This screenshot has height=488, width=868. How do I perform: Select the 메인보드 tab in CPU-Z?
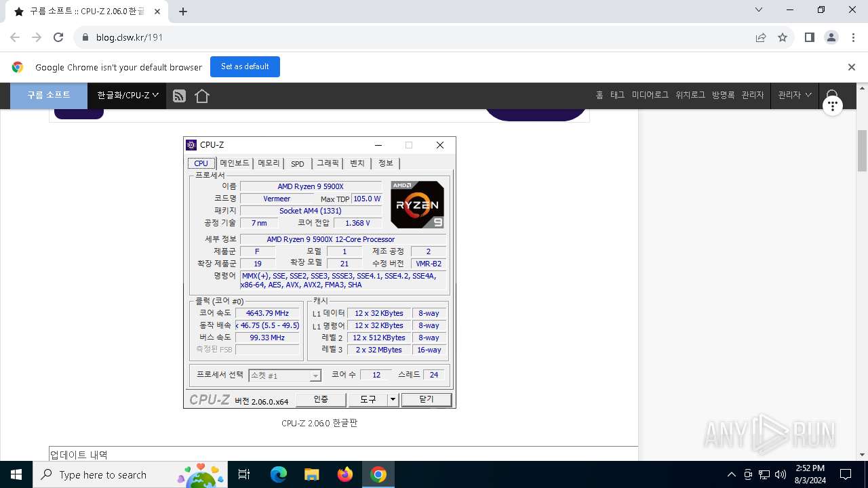(x=235, y=163)
